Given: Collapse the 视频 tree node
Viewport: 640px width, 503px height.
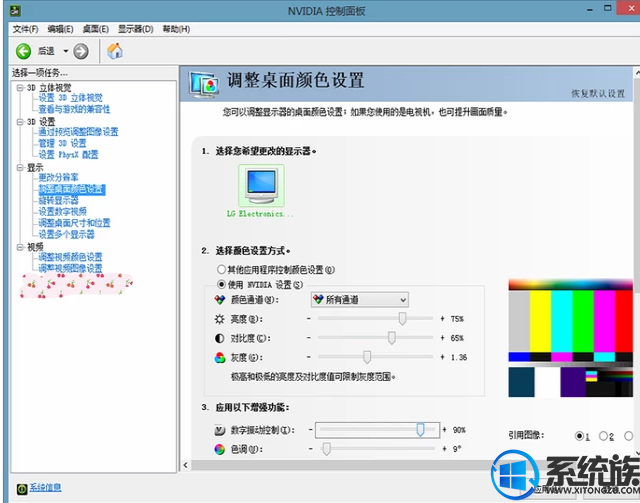Looking at the screenshot, I should tap(20, 247).
